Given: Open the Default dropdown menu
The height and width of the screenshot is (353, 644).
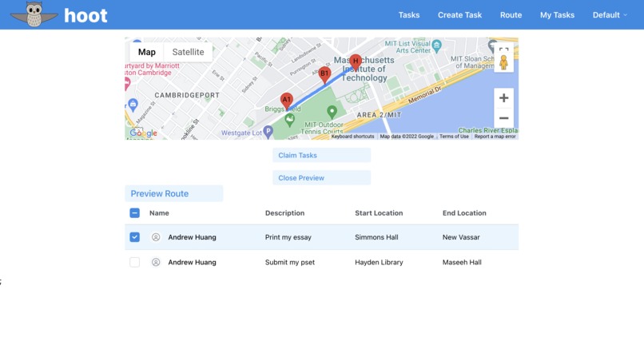Looking at the screenshot, I should tap(610, 15).
